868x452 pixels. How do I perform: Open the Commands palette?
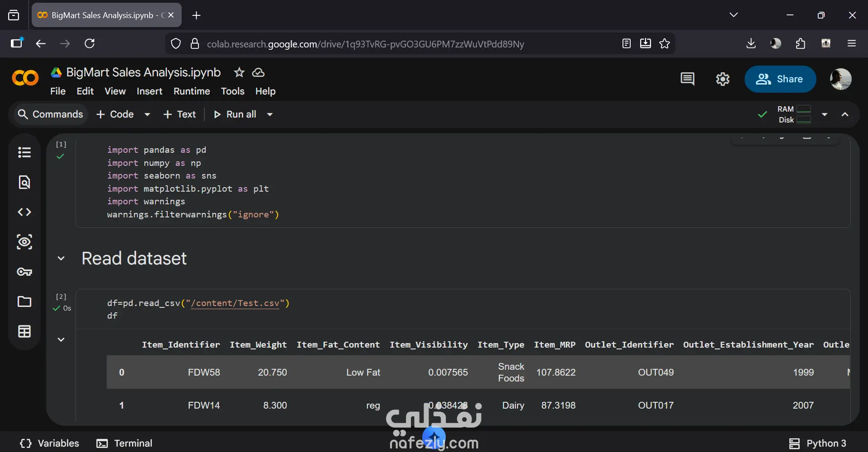click(x=50, y=114)
